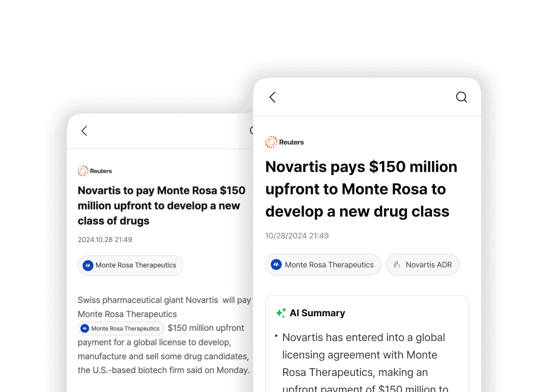This screenshot has height=392, width=547.
Task: Open Monte Rosa Therapeutics tag on right article
Action: click(323, 265)
